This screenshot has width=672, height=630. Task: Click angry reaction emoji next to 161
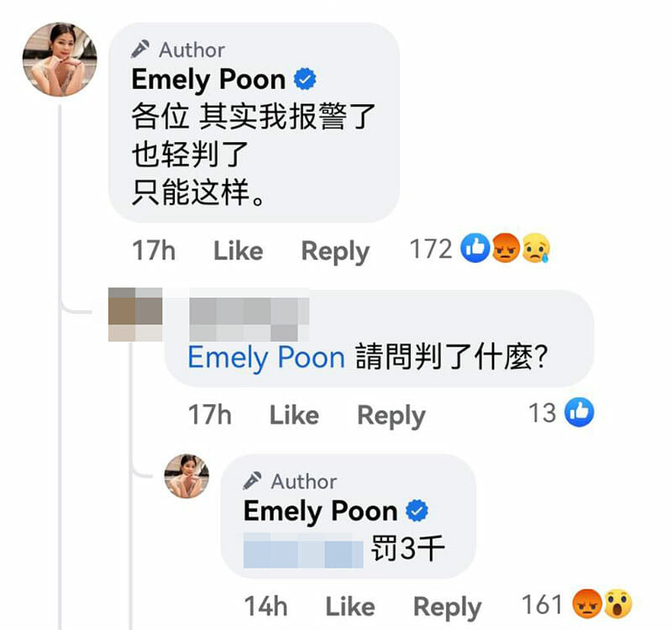587,604
